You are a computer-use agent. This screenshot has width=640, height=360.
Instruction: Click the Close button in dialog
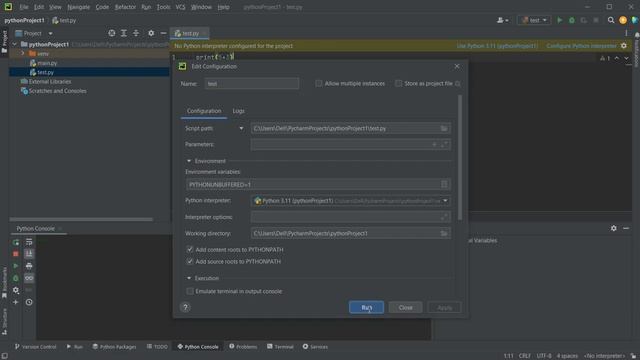[x=405, y=307]
